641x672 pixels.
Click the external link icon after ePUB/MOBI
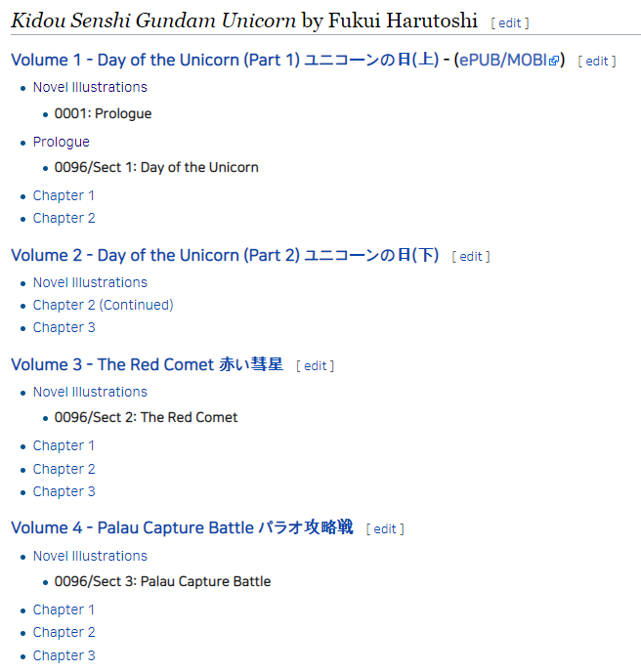tap(554, 61)
